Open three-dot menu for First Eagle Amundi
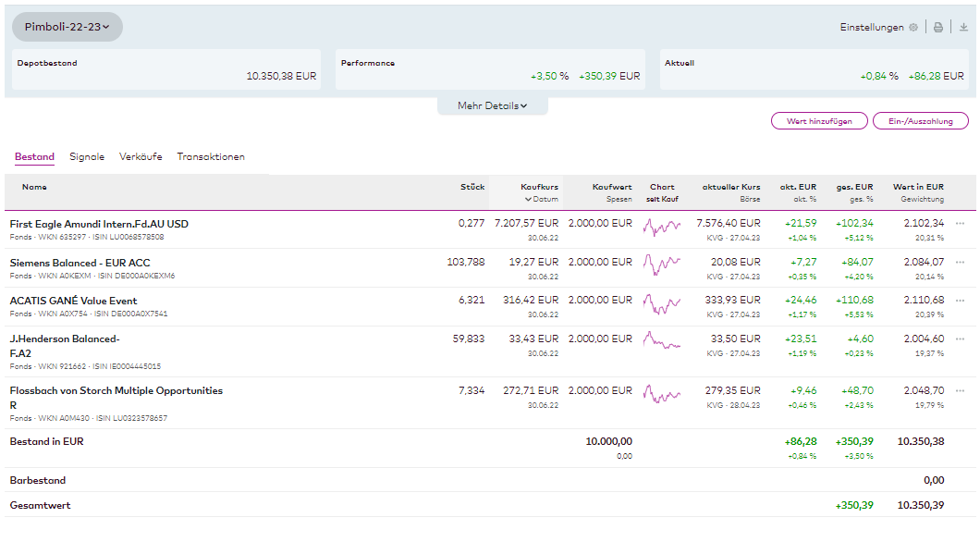The height and width of the screenshot is (542, 980). 960,224
